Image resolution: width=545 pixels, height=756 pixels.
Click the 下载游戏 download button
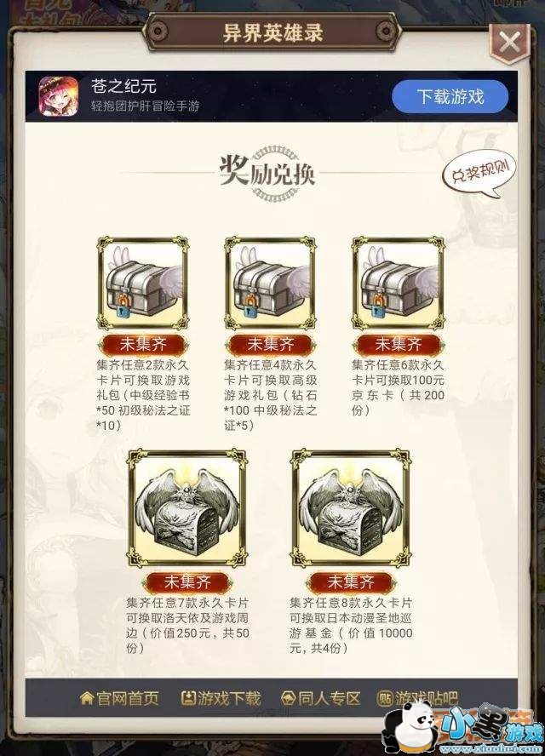point(450,96)
